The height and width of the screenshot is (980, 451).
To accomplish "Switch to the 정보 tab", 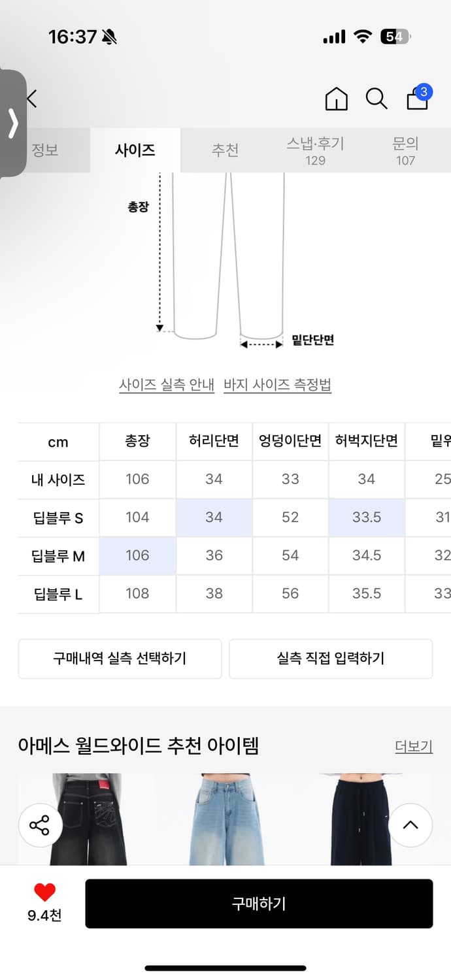I will (44, 149).
